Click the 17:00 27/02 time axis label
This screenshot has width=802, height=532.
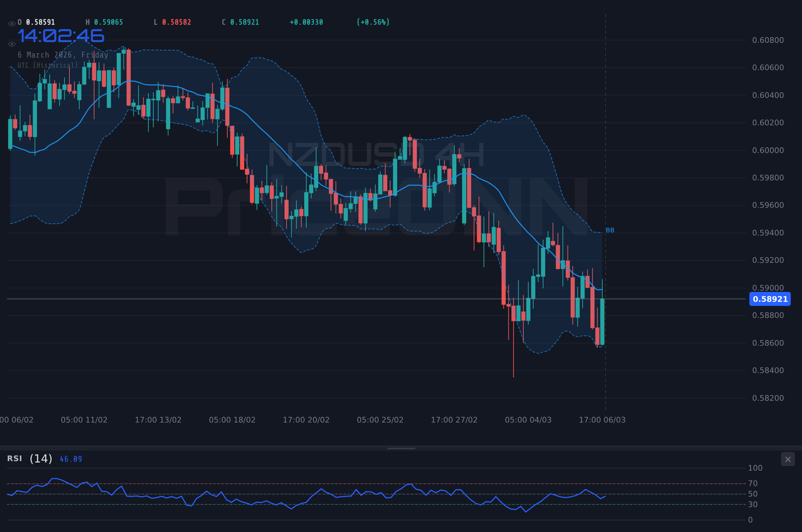454,420
